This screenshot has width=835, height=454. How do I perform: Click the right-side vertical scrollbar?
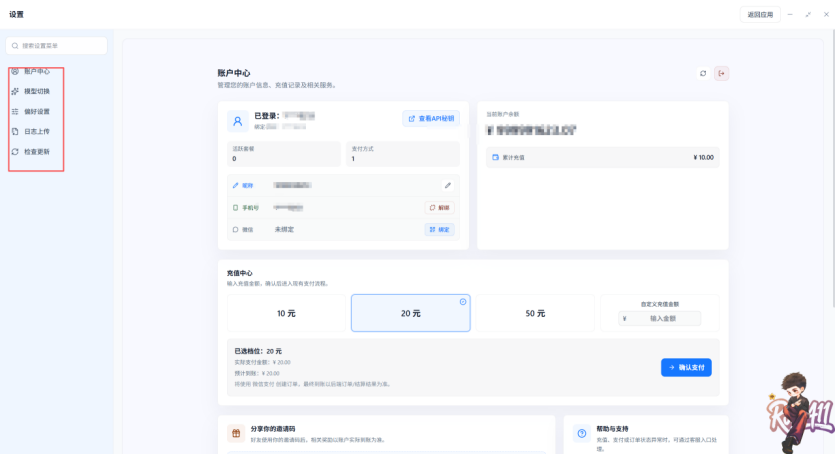pyautogui.click(x=833, y=168)
